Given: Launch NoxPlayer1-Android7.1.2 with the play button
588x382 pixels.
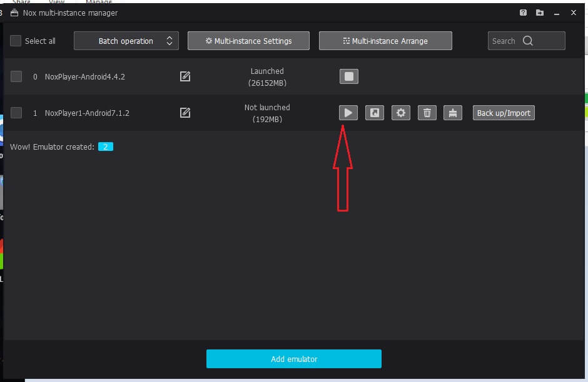Looking at the screenshot, I should tap(348, 113).
